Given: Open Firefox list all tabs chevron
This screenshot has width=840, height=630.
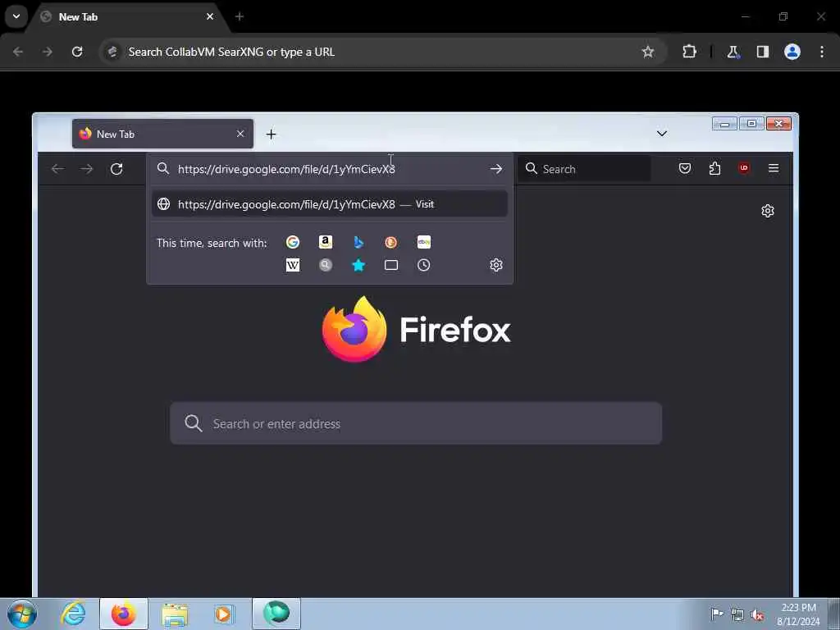Looking at the screenshot, I should tap(662, 134).
